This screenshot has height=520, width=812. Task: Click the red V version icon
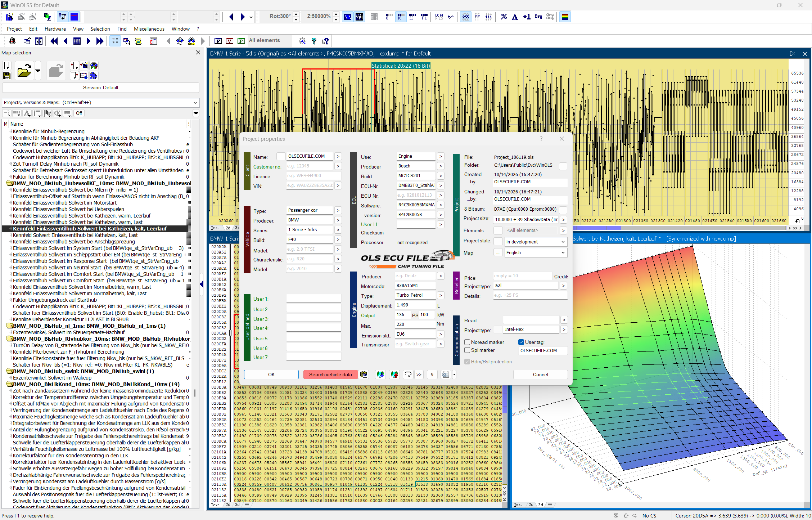[x=230, y=41]
